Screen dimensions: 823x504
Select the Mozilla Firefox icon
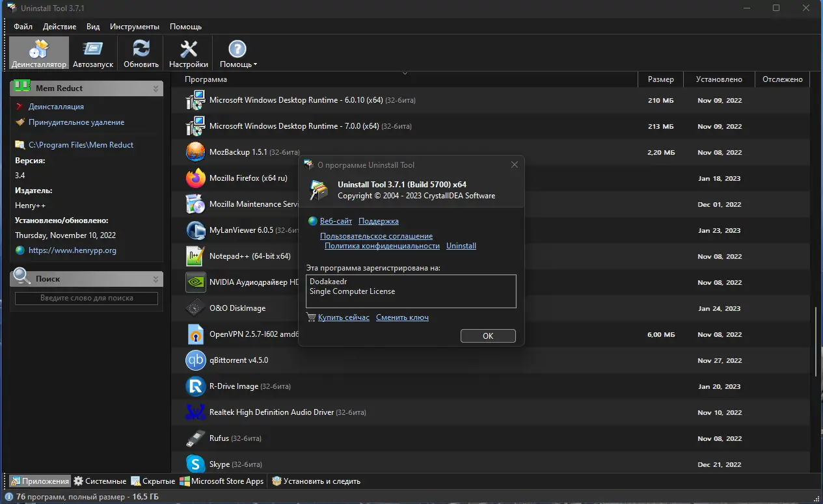point(196,178)
